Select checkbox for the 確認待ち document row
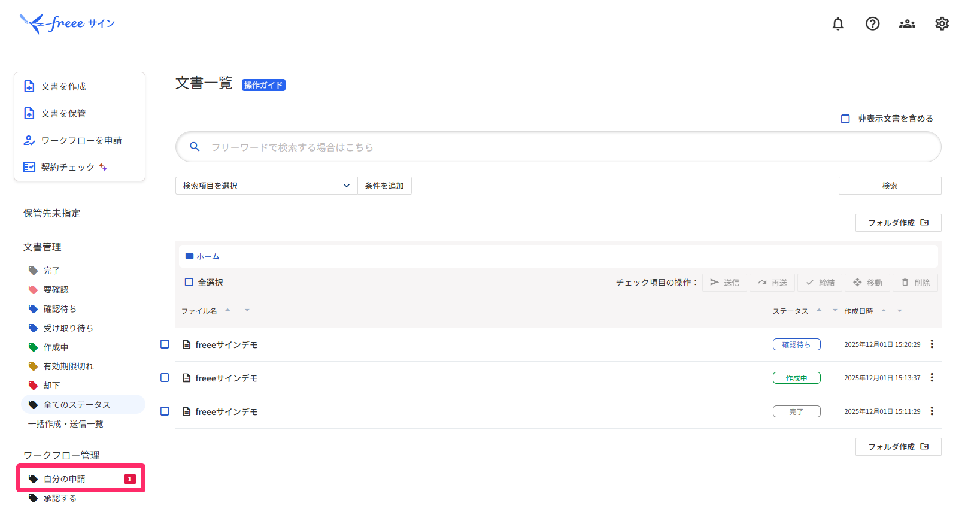The width and height of the screenshot is (980, 512). click(165, 344)
